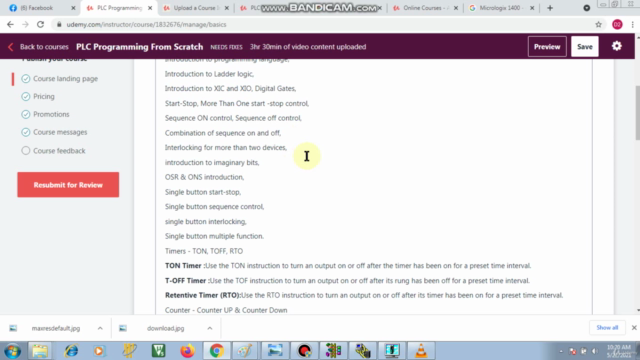Screen dimensions: 640x360
Task: Open Firefox from the taskbar
Action: [187, 351]
